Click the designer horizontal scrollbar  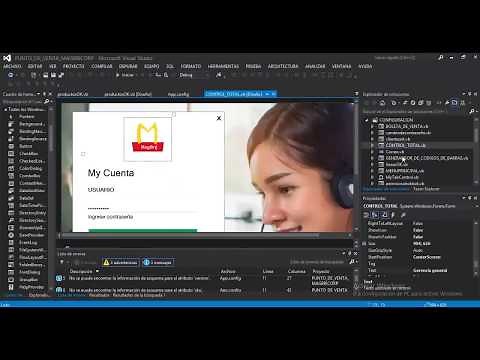[x=191, y=235]
